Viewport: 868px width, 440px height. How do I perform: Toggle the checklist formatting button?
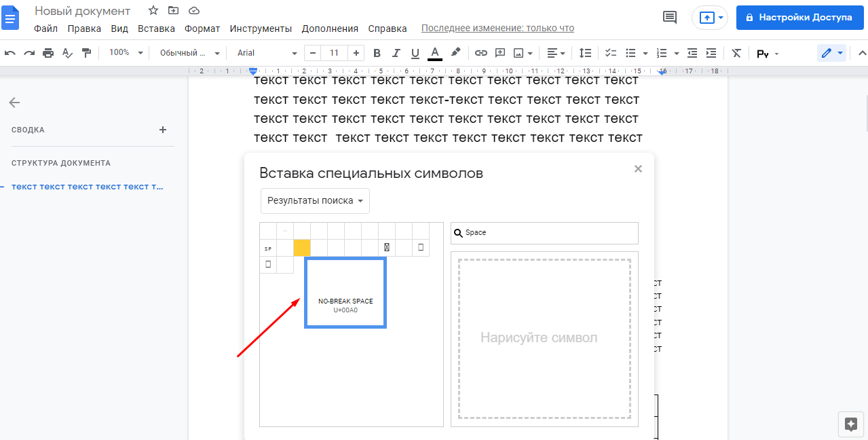coord(611,53)
